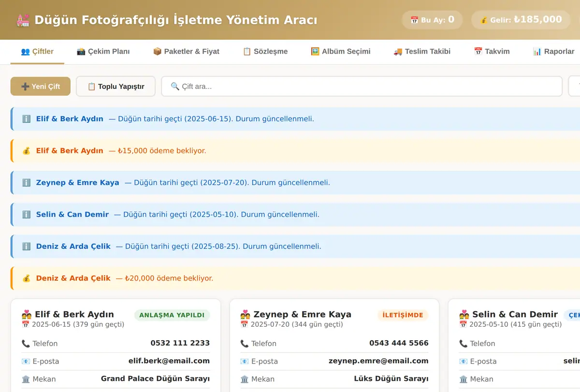Click money icon of ₺20,000 payment alert
The width and height of the screenshot is (580, 392).
[x=27, y=278]
